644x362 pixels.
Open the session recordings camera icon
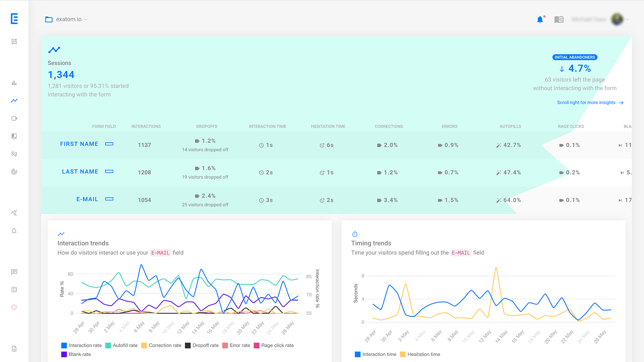pyautogui.click(x=14, y=118)
